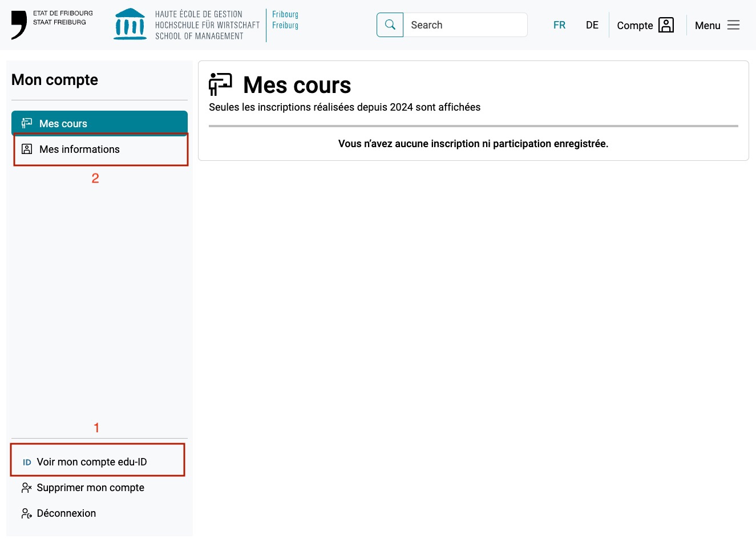Click the Etat de Fribourg logo
756x543 pixels.
[x=19, y=25]
